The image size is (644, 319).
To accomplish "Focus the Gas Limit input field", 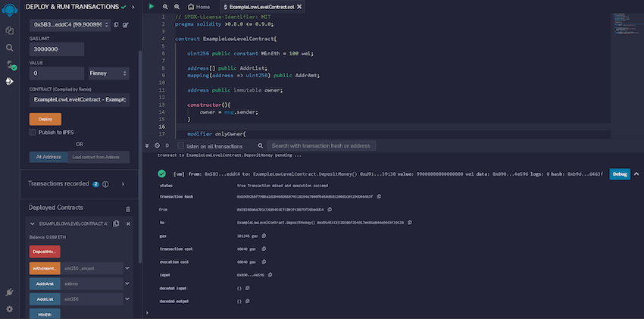I will tap(57, 49).
